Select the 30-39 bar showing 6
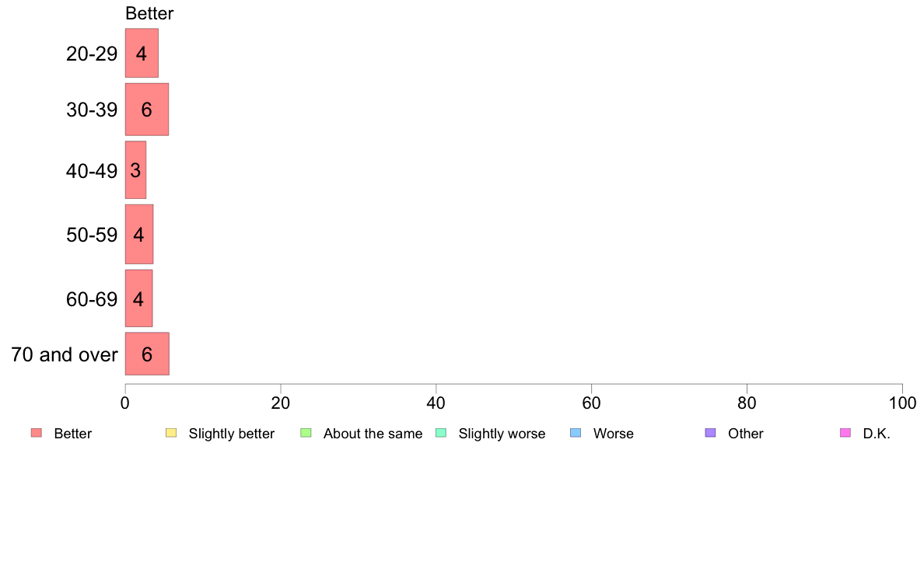The height and width of the screenshot is (572, 924). coord(147,110)
